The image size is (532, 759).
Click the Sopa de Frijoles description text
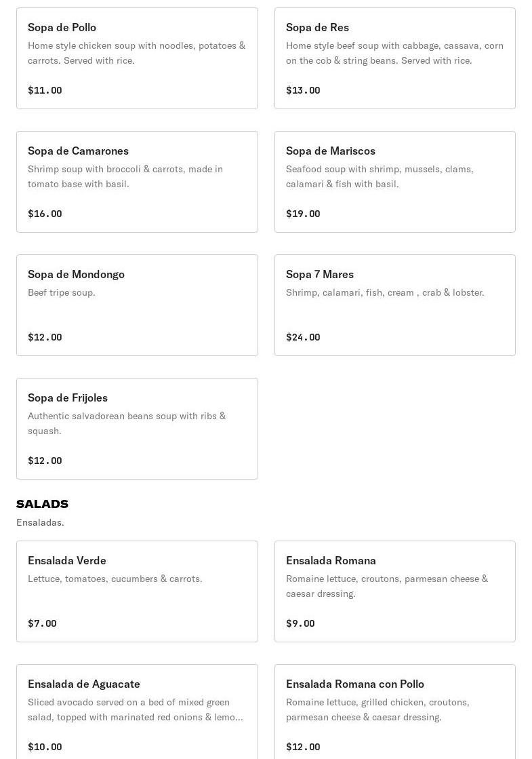127,423
